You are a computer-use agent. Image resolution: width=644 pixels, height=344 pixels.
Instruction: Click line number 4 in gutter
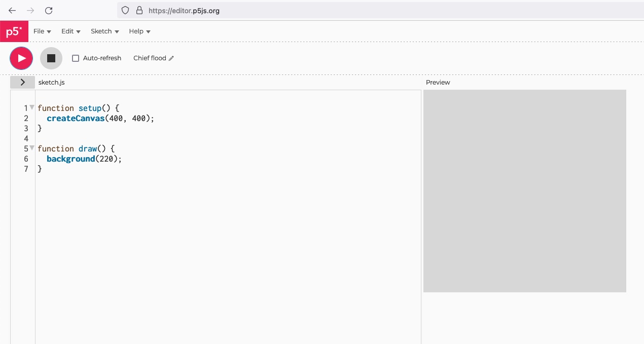click(x=26, y=138)
